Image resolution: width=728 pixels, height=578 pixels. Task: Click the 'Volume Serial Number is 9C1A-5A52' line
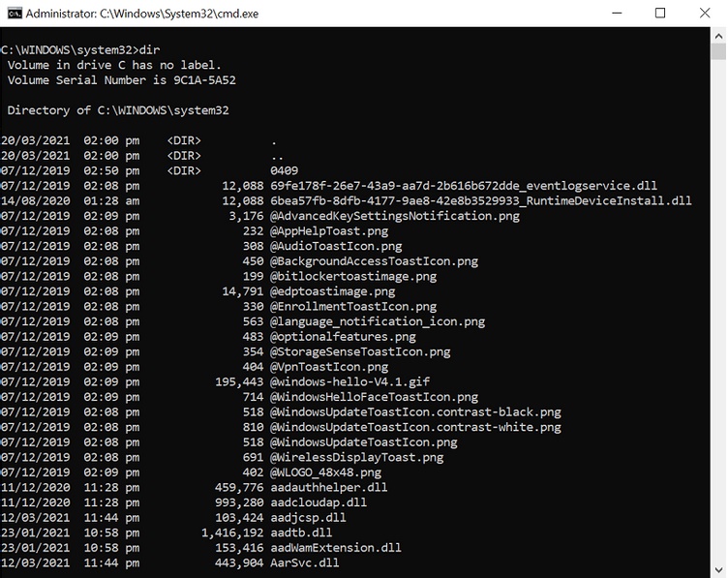(x=122, y=79)
